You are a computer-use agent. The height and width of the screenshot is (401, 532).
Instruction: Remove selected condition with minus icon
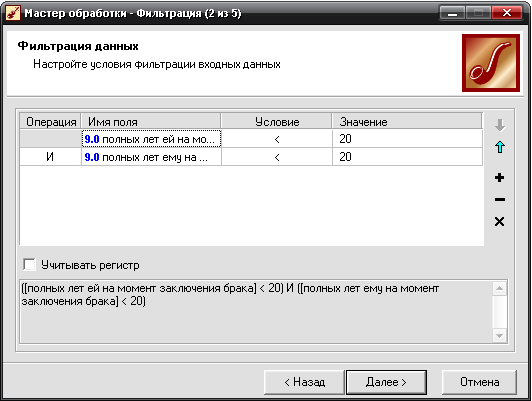click(x=499, y=199)
